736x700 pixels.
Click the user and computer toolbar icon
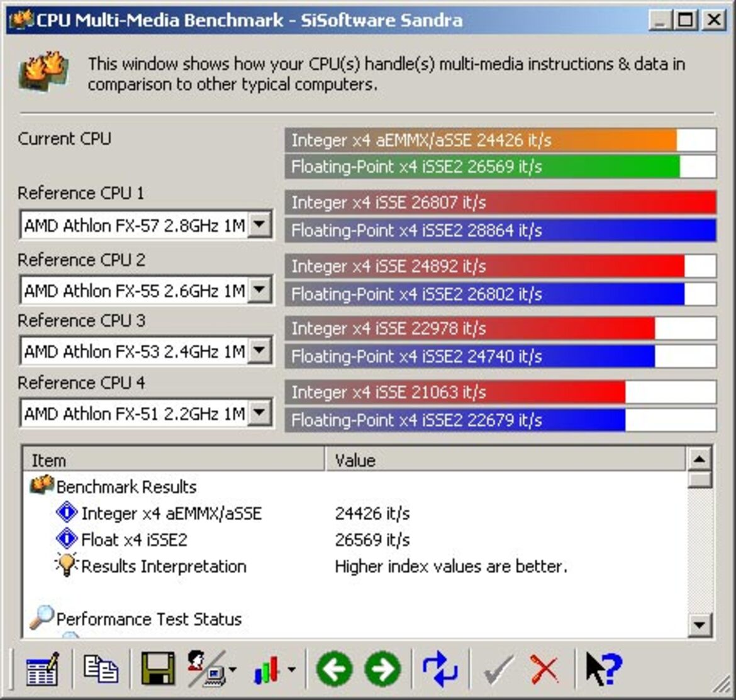click(x=206, y=669)
